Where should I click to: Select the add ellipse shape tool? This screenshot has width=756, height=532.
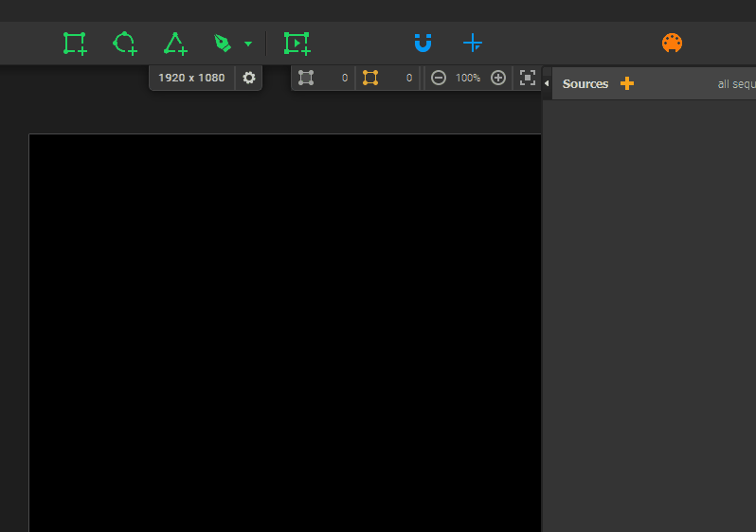tap(125, 44)
